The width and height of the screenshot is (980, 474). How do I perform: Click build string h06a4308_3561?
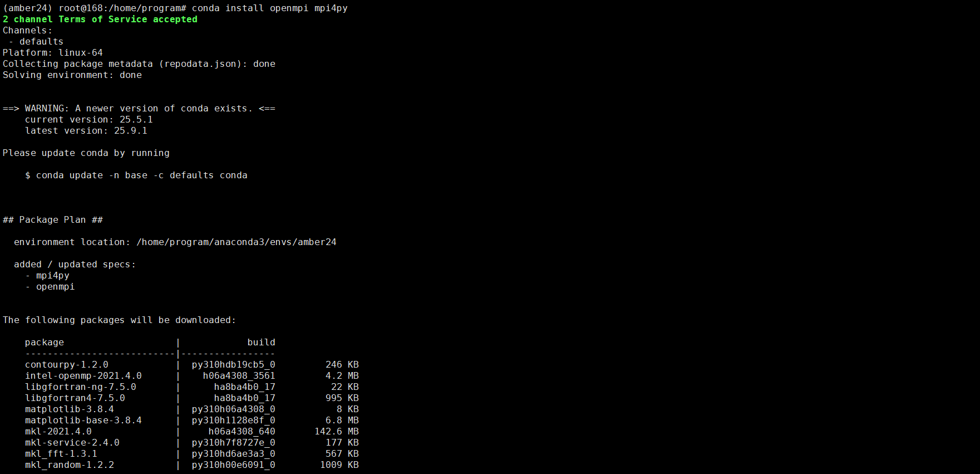tap(239, 376)
